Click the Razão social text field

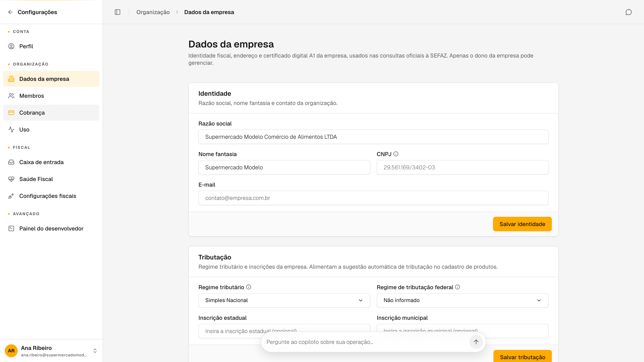tap(374, 137)
